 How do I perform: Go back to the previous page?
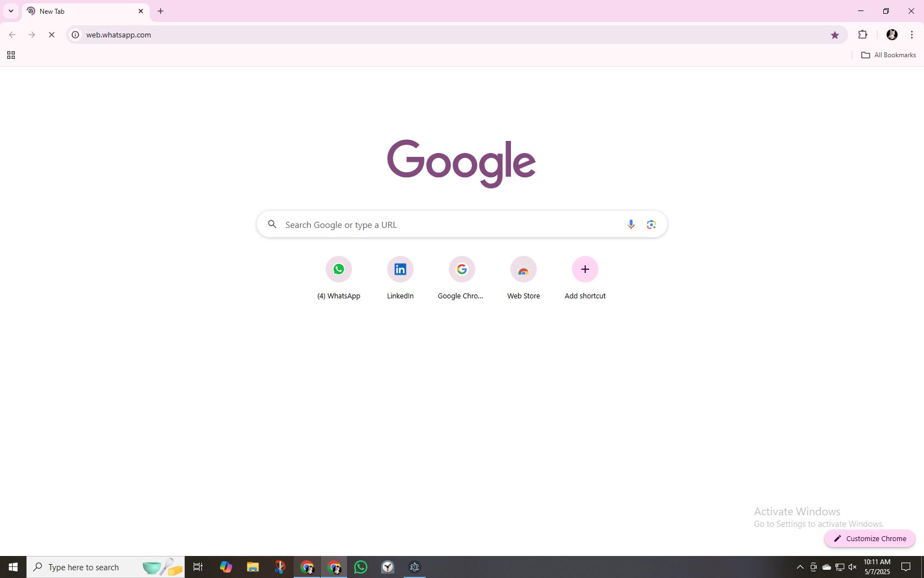click(x=12, y=35)
